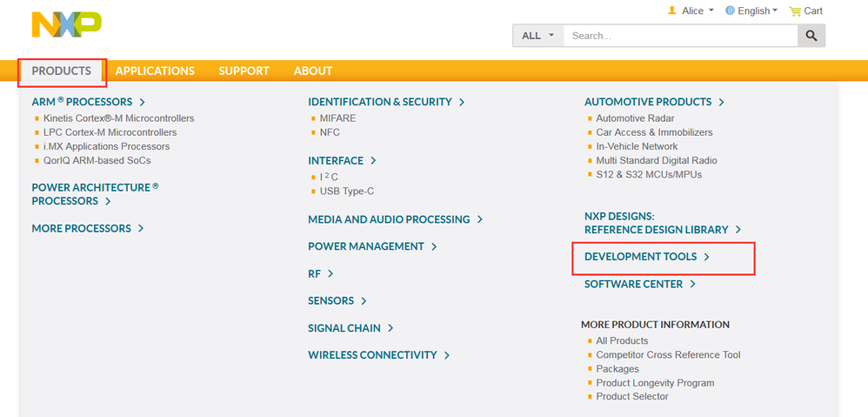The width and height of the screenshot is (868, 417).
Task: Click the chevron next to Power Management
Action: pos(434,246)
